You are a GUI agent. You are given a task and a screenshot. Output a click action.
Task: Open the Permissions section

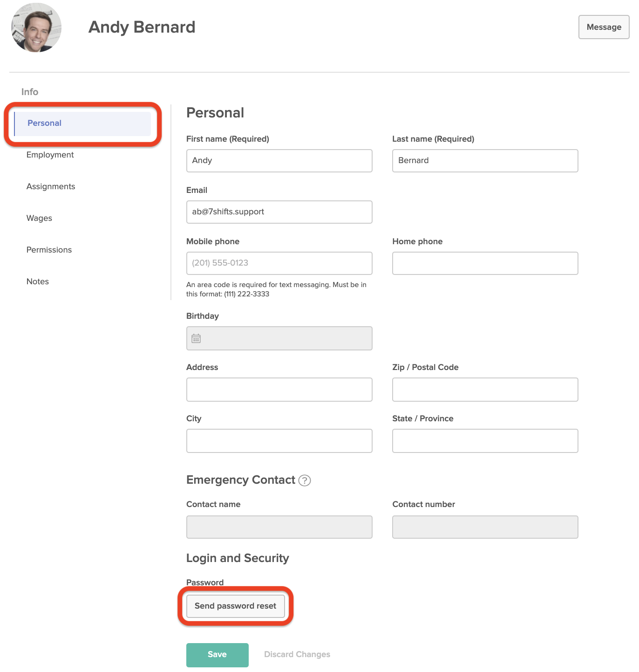point(49,250)
